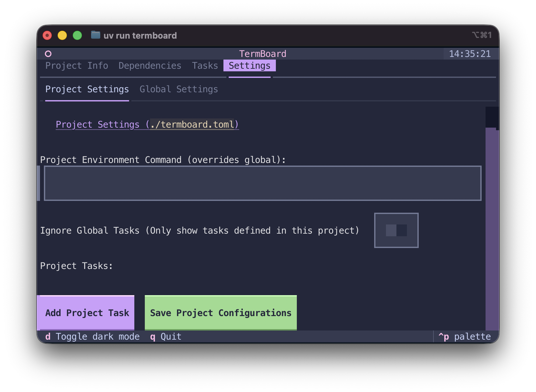Click the yellow minimize window button
The width and height of the screenshot is (536, 392).
pos(62,35)
